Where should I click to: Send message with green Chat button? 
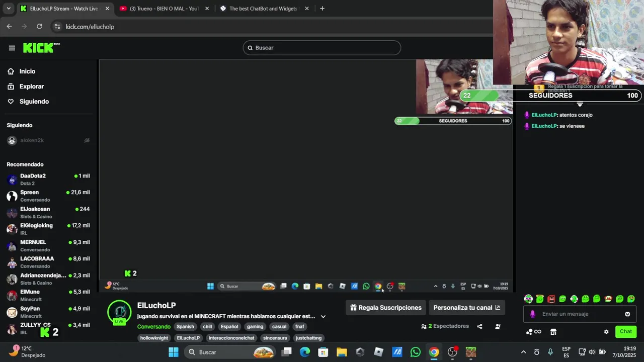[x=626, y=331]
